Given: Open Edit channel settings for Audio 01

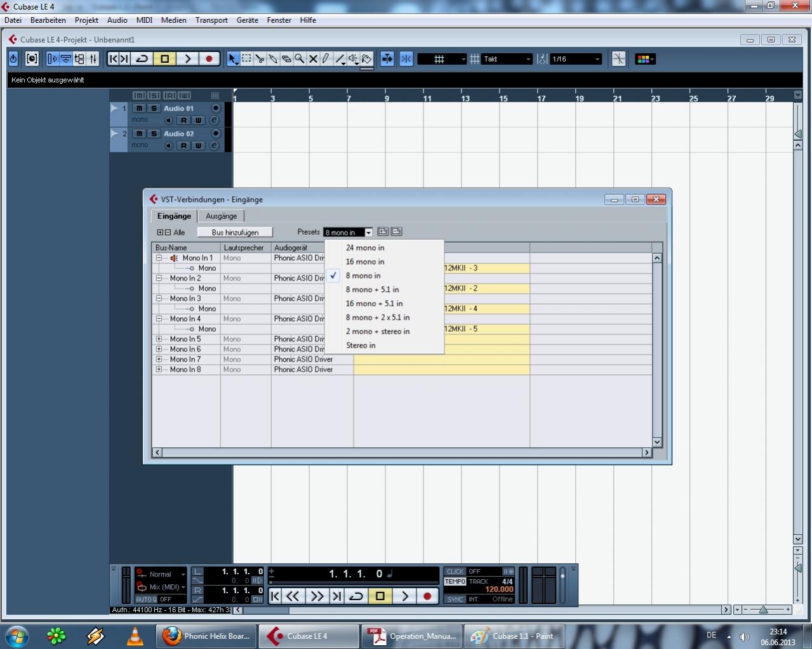Looking at the screenshot, I should click(x=214, y=120).
